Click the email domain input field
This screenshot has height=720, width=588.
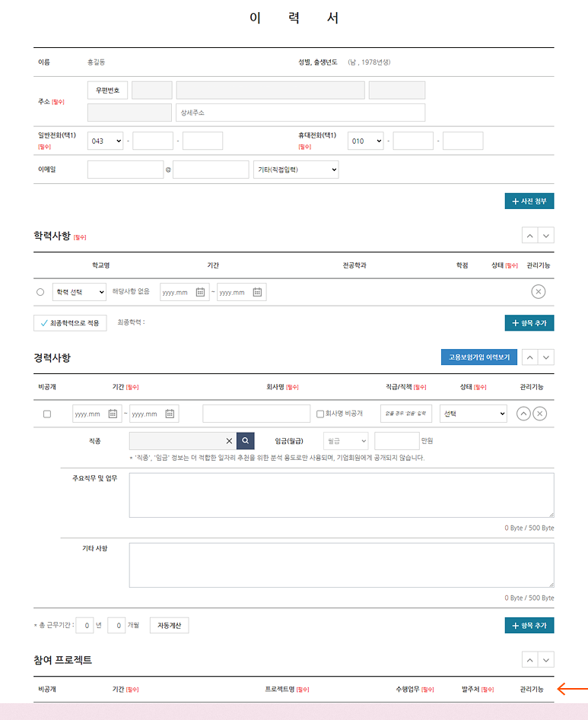pos(211,170)
